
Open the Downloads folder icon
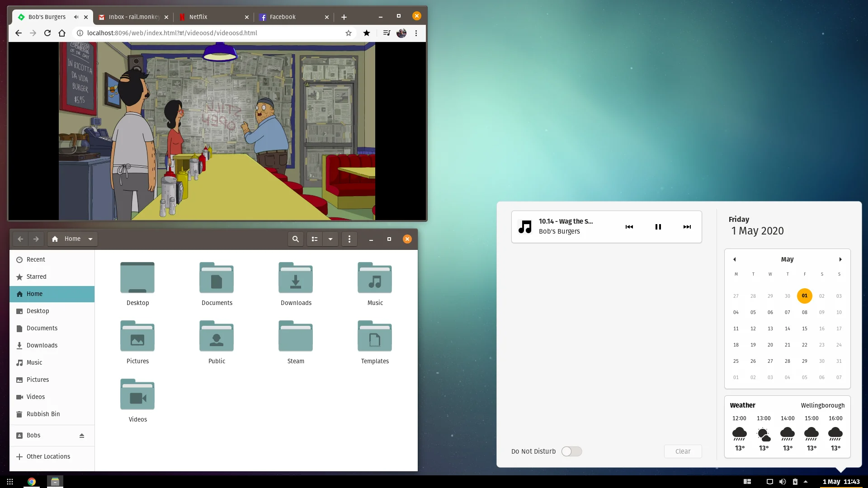[x=296, y=277]
